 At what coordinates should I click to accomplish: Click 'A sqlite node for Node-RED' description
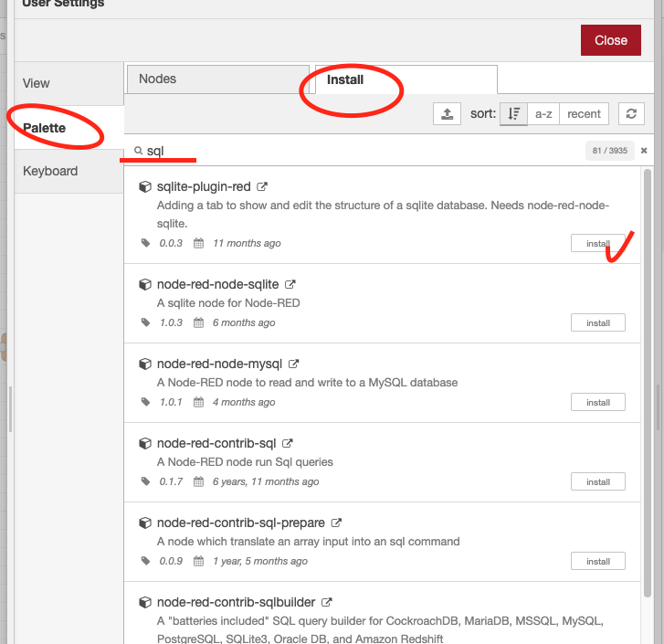tap(228, 303)
